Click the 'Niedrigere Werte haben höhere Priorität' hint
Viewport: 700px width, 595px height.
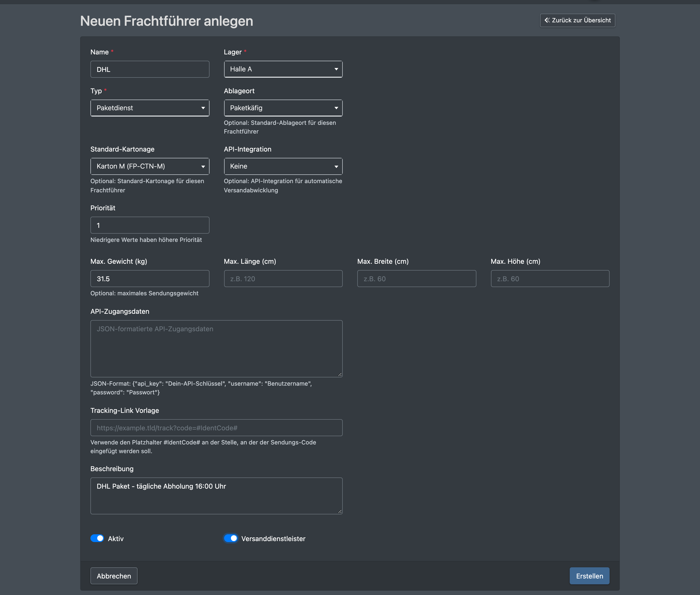(x=146, y=240)
